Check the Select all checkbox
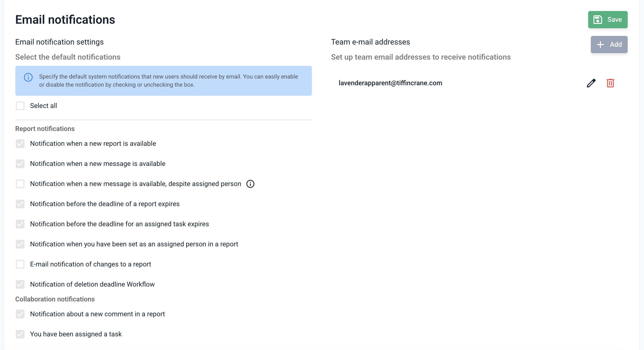This screenshot has width=644, height=350. (x=20, y=106)
